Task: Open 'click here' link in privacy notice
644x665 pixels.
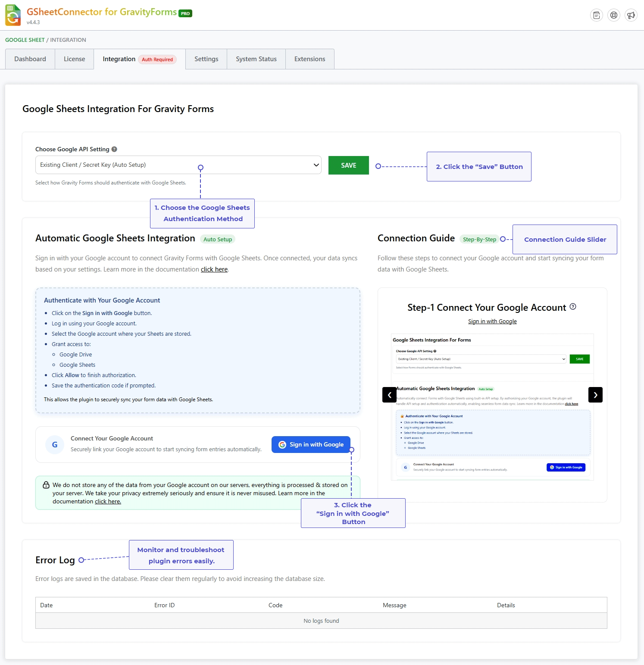Action: coord(108,501)
